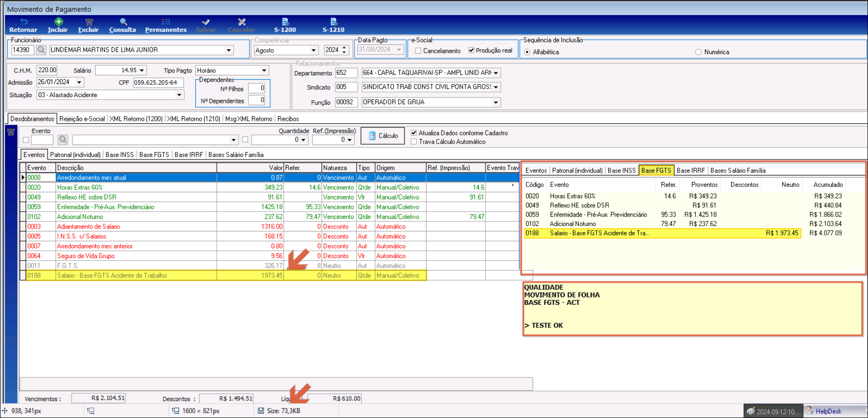The height and width of the screenshot is (418, 868).
Task: Click the selection size icon in status bar
Action: [91, 411]
